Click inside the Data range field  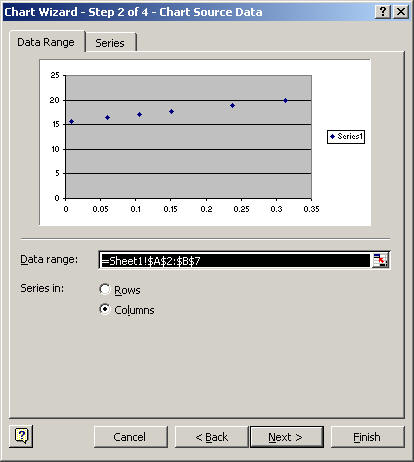[235, 260]
